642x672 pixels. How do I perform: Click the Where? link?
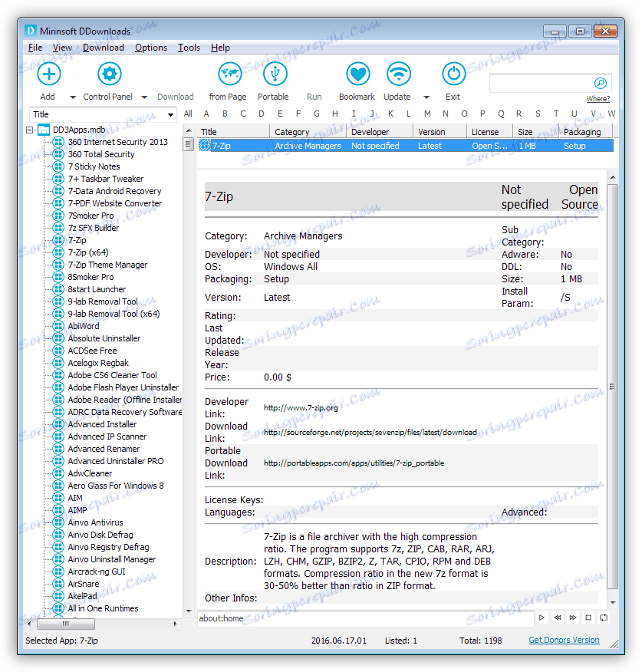598,99
